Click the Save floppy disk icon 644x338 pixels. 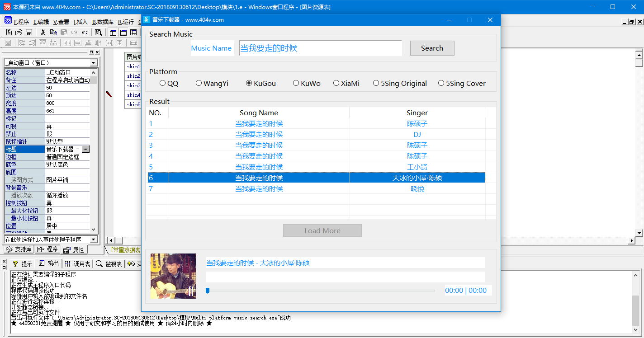tap(28, 32)
